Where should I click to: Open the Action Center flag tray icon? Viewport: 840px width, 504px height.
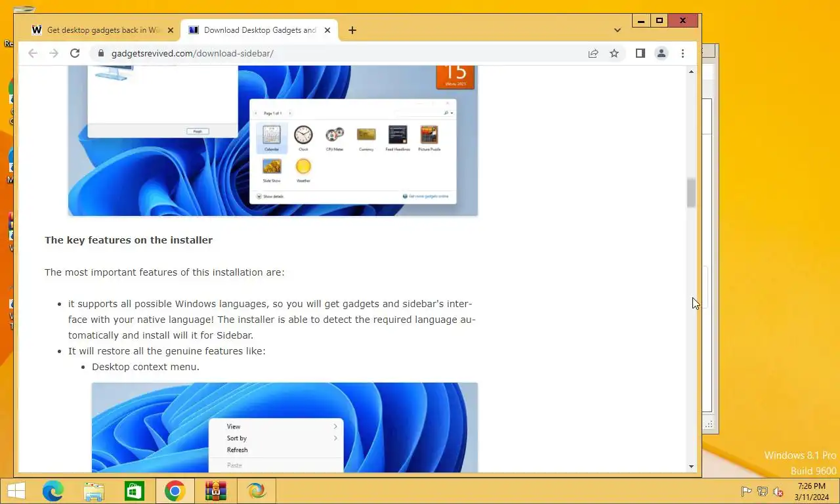(x=746, y=492)
